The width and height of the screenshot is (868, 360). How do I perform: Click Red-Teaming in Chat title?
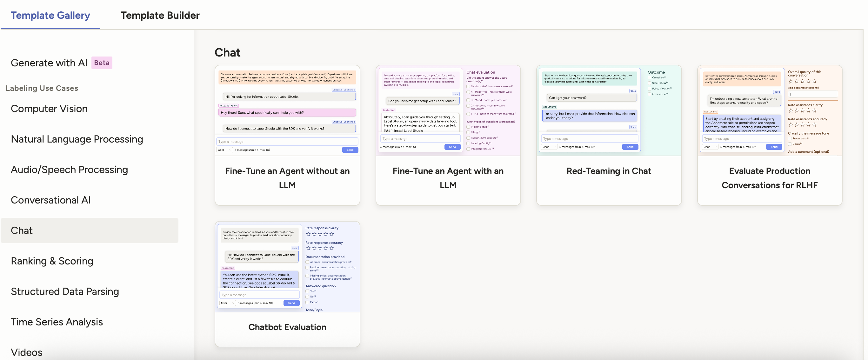[609, 171]
